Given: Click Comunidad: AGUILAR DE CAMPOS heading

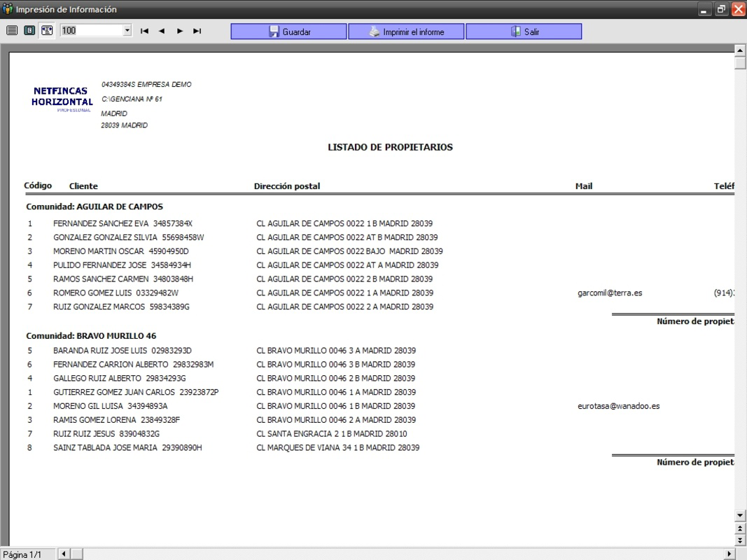Looking at the screenshot, I should [x=95, y=206].
